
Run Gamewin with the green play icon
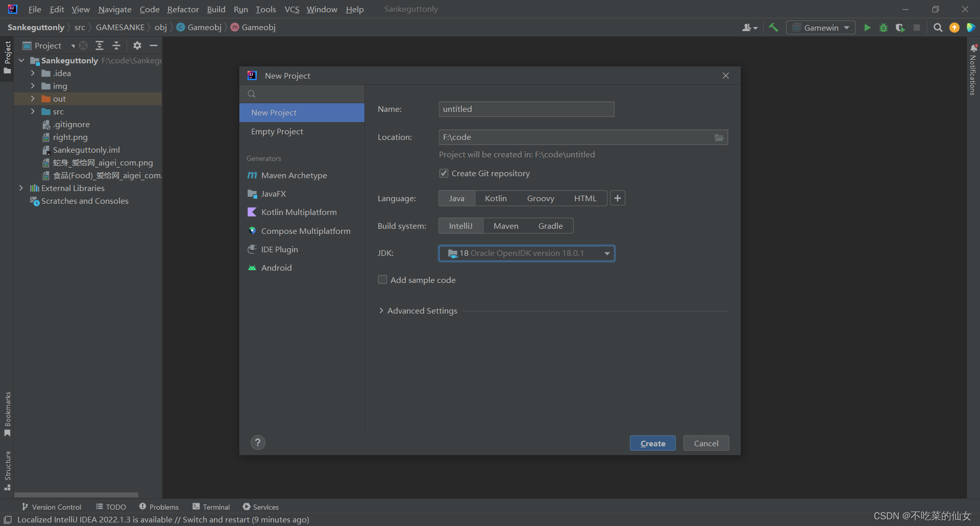pyautogui.click(x=867, y=28)
